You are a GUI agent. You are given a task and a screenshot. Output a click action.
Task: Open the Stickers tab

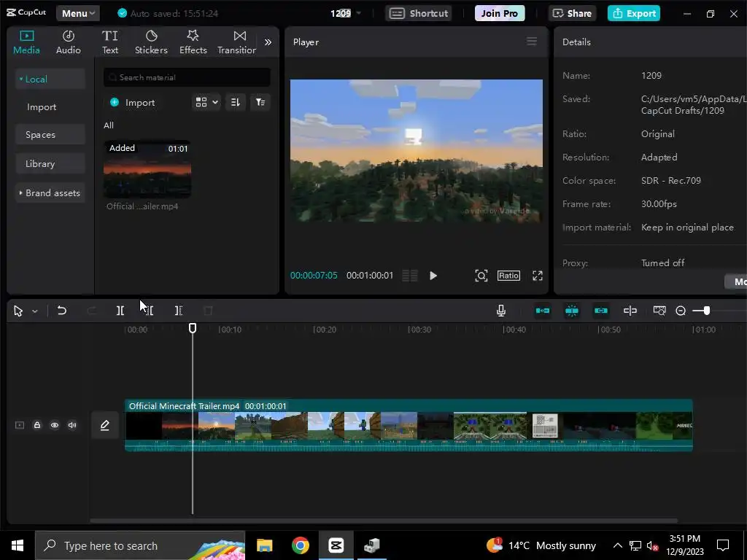click(151, 42)
